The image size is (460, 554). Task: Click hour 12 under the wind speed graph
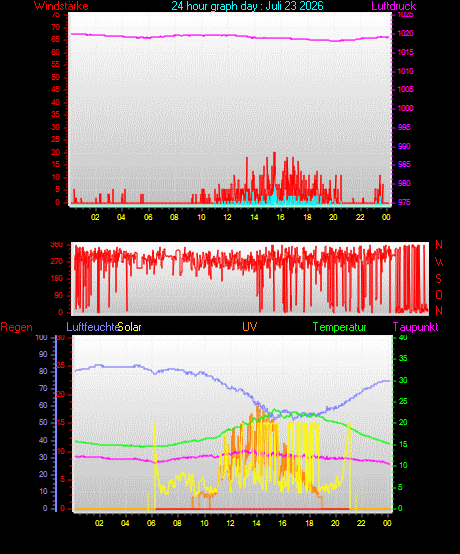[x=227, y=217]
